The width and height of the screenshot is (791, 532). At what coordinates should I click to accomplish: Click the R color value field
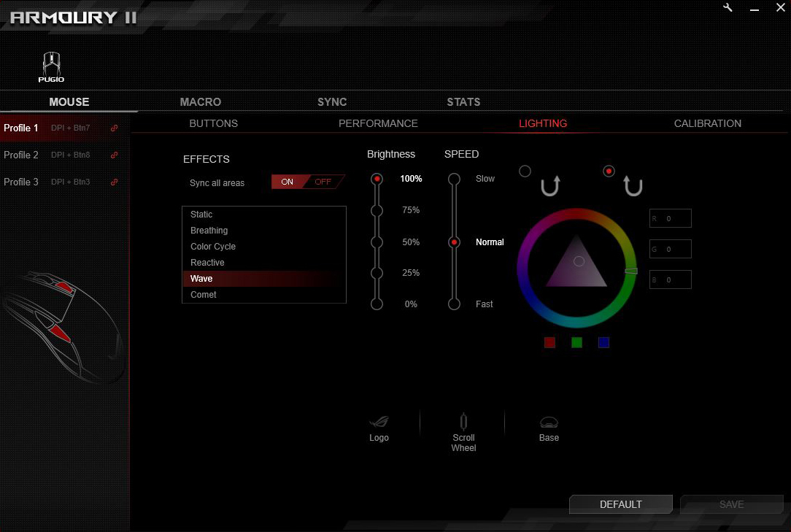point(671,218)
